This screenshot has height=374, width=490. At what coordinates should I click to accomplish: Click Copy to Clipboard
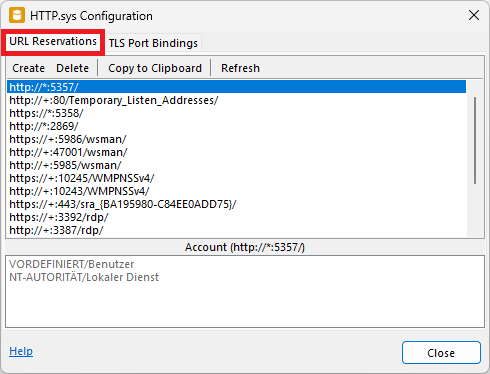pyautogui.click(x=155, y=68)
